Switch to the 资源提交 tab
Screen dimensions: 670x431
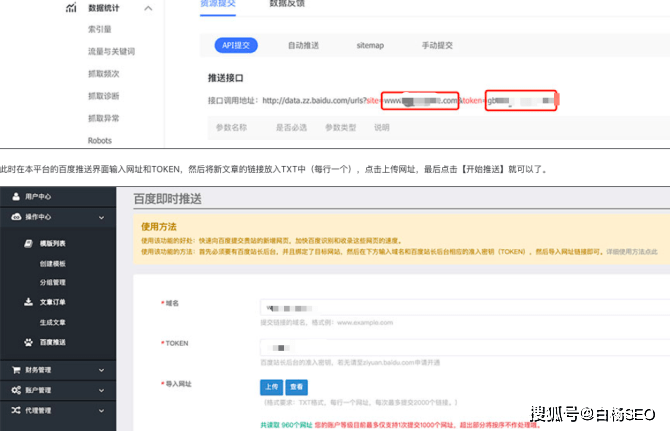(218, 4)
